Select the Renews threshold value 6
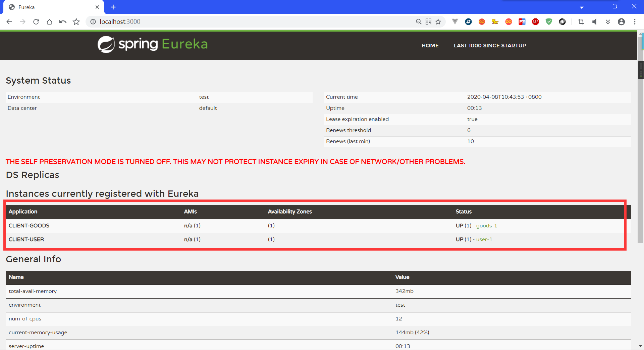This screenshot has width=644, height=350. (469, 130)
